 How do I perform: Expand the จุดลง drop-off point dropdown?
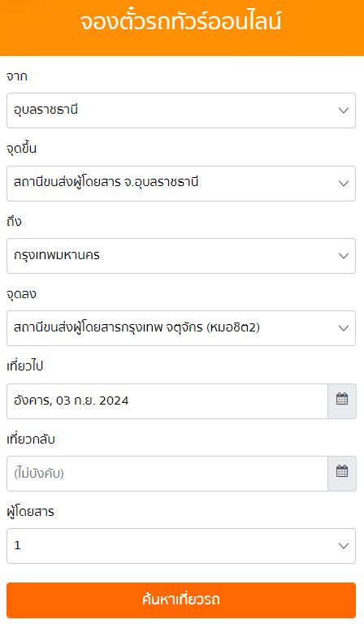[x=181, y=328]
